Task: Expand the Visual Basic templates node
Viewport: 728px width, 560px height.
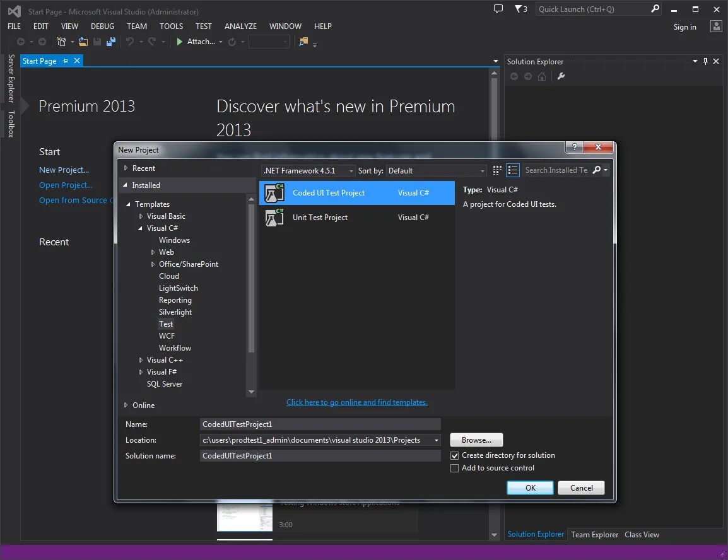Action: pos(141,216)
